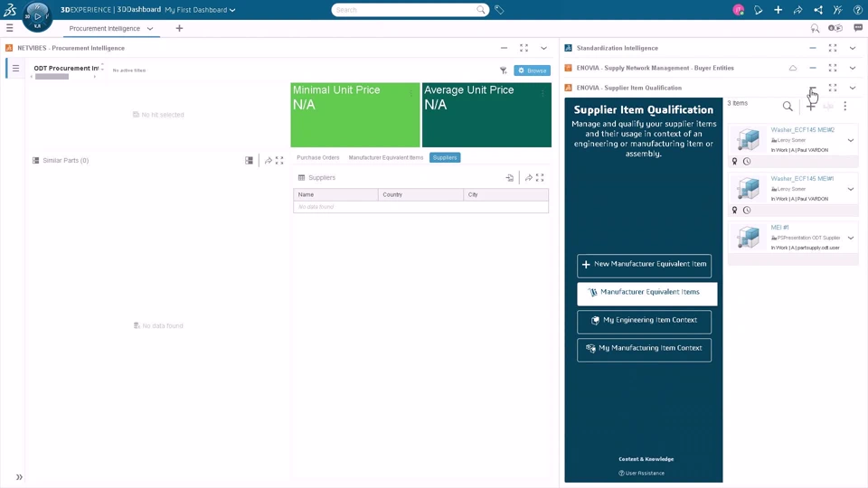Click the City column header in Suppliers
Viewport: 868px width, 488px height.
(506, 195)
